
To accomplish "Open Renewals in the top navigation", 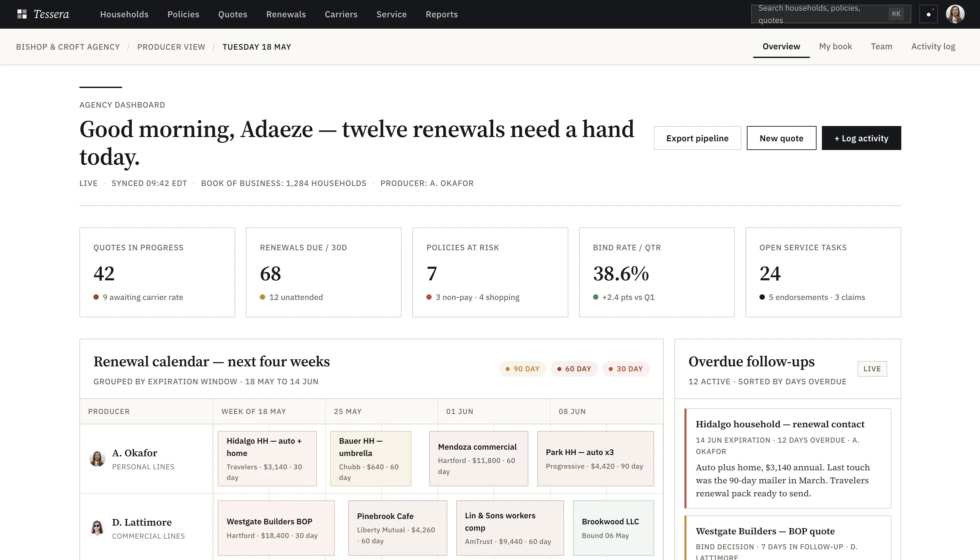I will [x=286, y=14].
